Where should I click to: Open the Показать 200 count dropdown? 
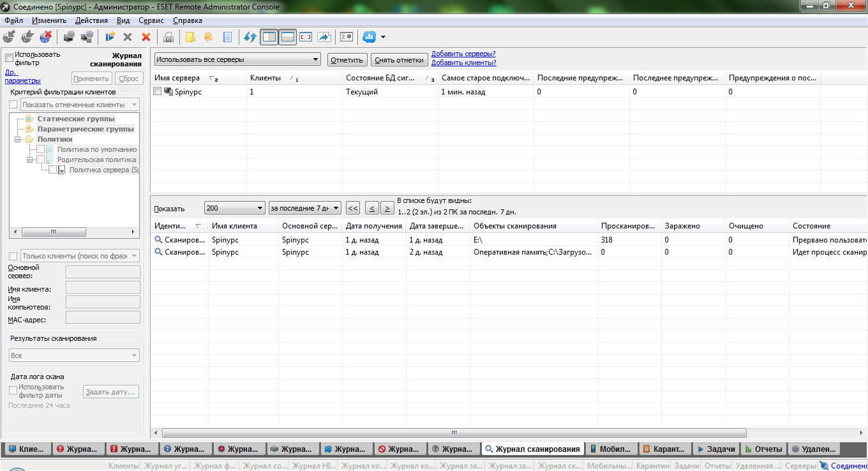(235, 208)
